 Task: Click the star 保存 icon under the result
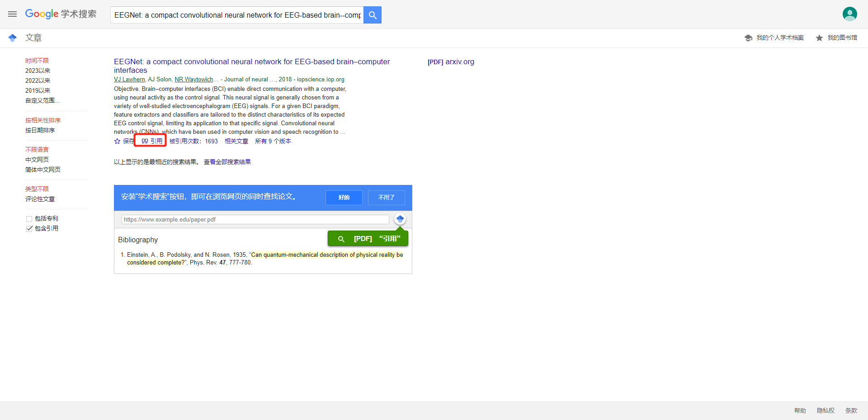point(118,141)
